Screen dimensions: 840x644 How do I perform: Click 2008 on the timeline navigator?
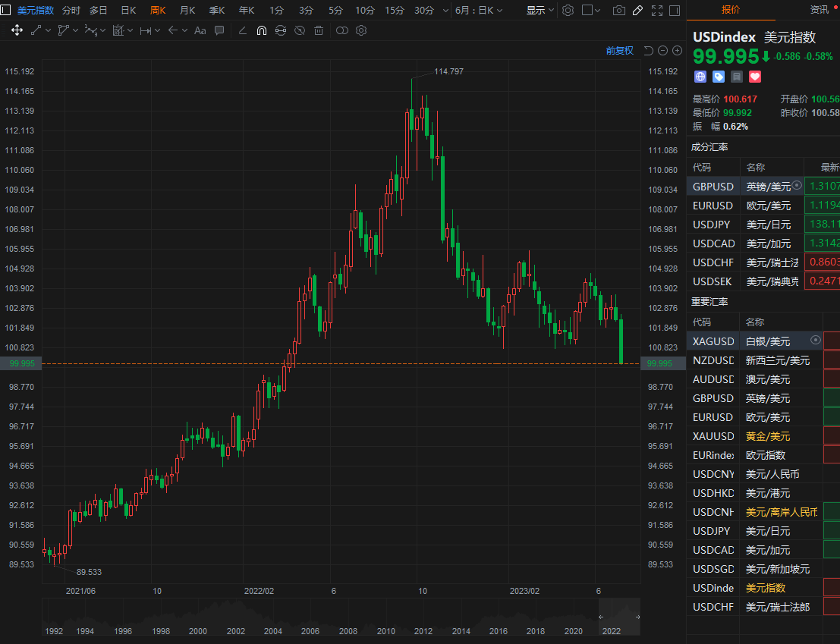pyautogui.click(x=348, y=631)
